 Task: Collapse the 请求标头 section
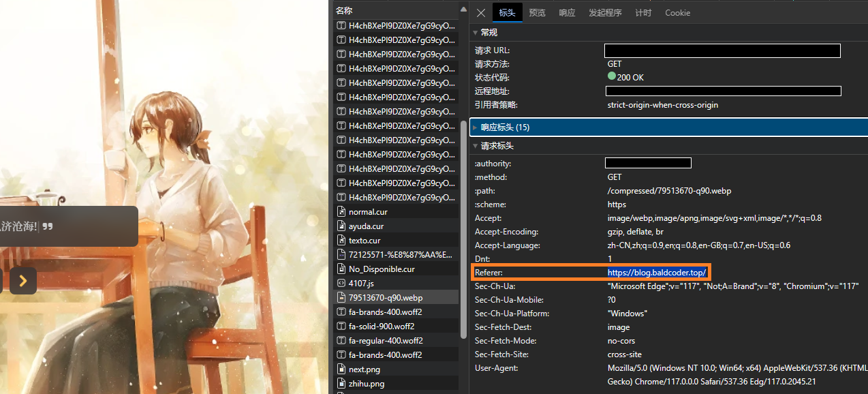coord(475,146)
